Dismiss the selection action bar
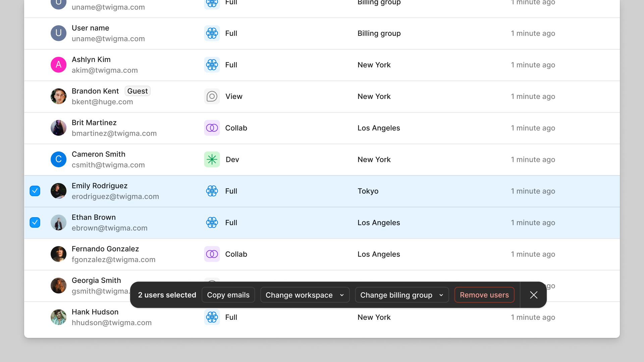Screen dimensions: 644x362 534,295
